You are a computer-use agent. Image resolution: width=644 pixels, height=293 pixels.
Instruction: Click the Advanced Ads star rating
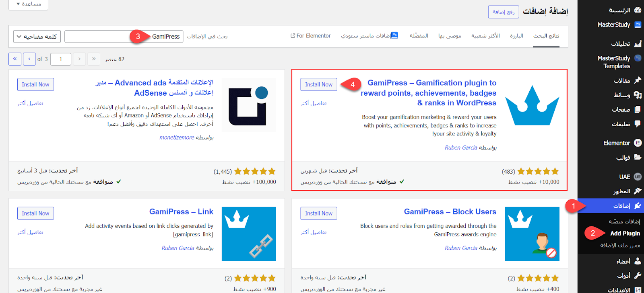[255, 172]
